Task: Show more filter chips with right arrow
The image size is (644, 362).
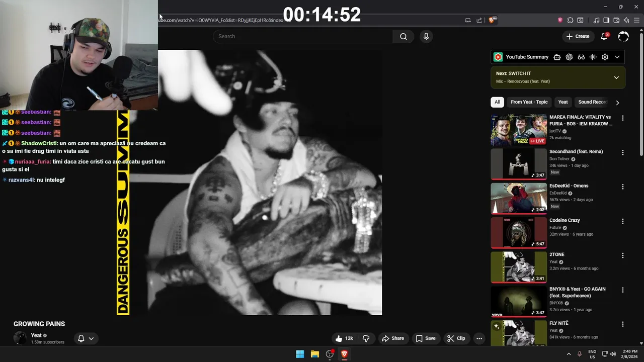Action: coord(617,103)
